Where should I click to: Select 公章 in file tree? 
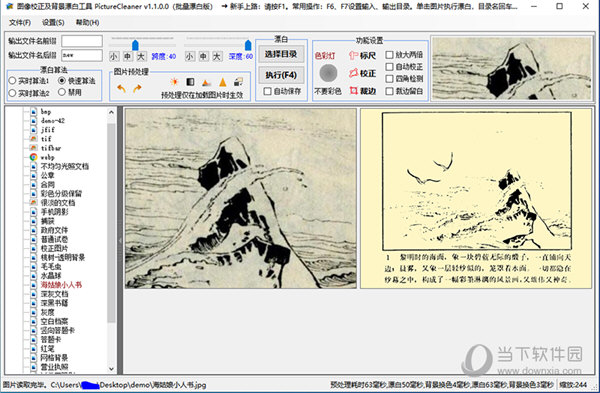point(47,175)
